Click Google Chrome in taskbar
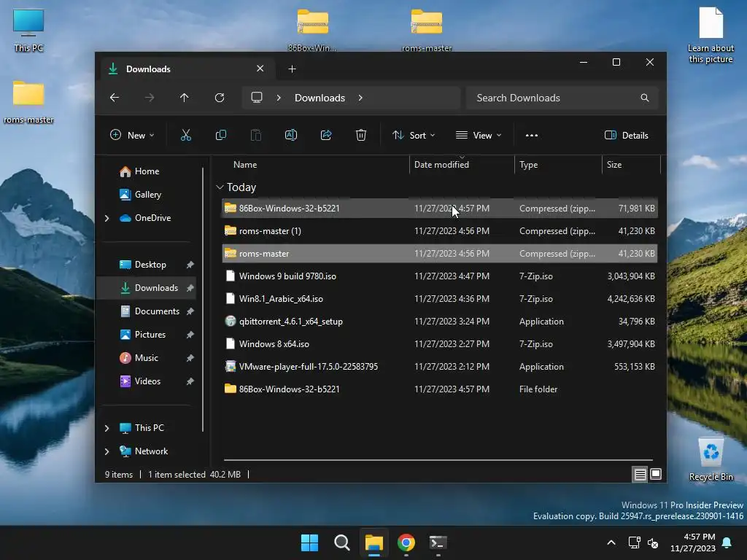This screenshot has height=560, width=747. (406, 542)
